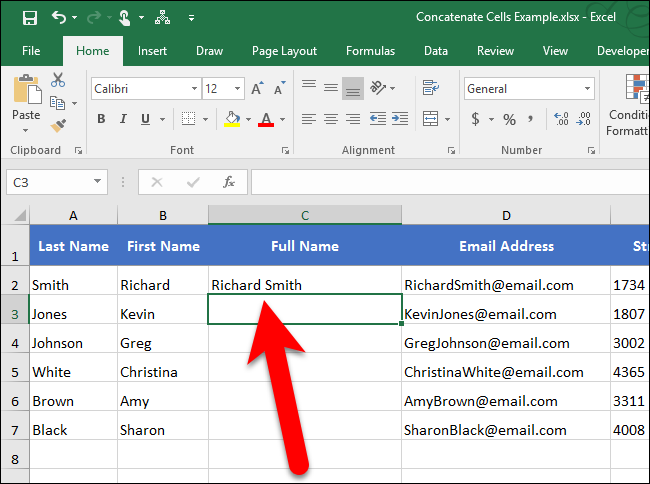Toggle Center horizontal alignment
The image size is (650, 484).
pos(331,119)
